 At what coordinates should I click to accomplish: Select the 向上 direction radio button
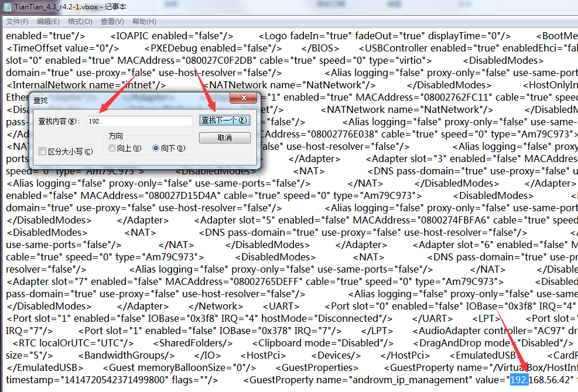click(x=112, y=148)
